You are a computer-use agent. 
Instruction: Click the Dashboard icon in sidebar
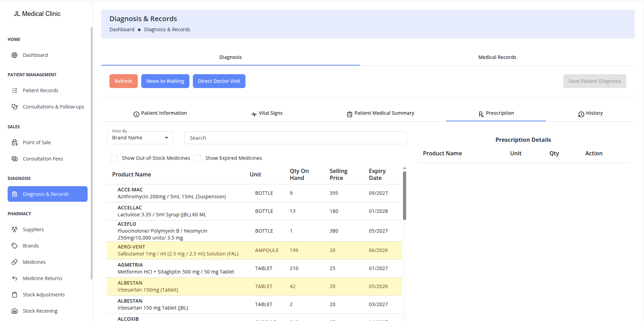tap(15, 55)
